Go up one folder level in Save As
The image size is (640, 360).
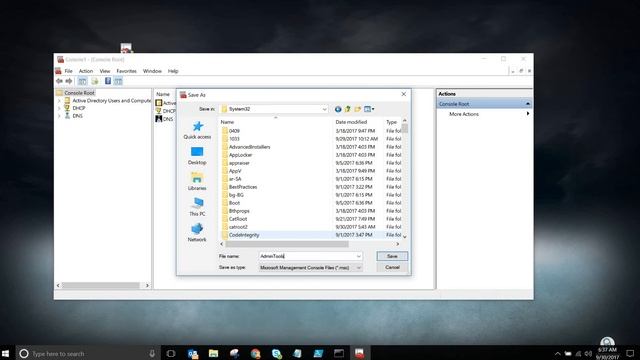348,109
